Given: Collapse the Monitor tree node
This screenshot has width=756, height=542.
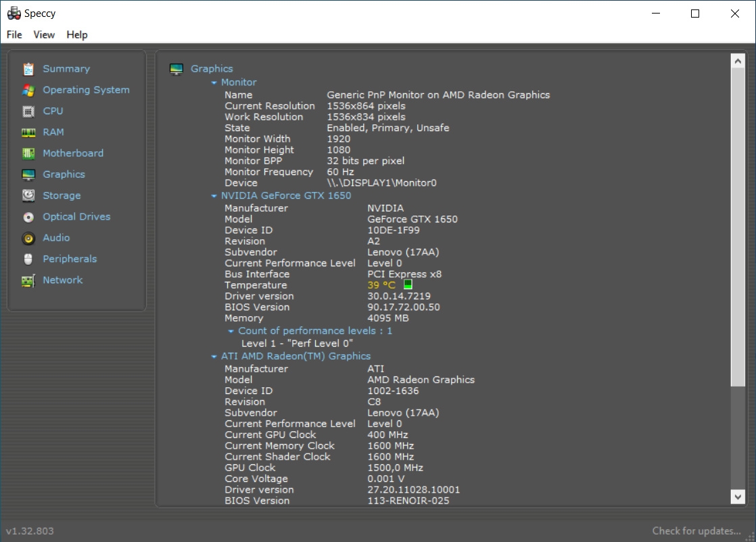Looking at the screenshot, I should coord(214,83).
